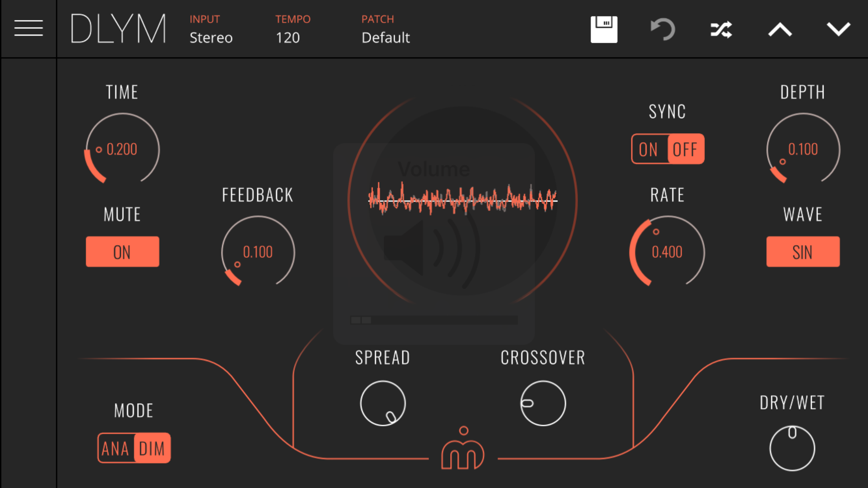Switch MODE toggle to ANA

[115, 448]
